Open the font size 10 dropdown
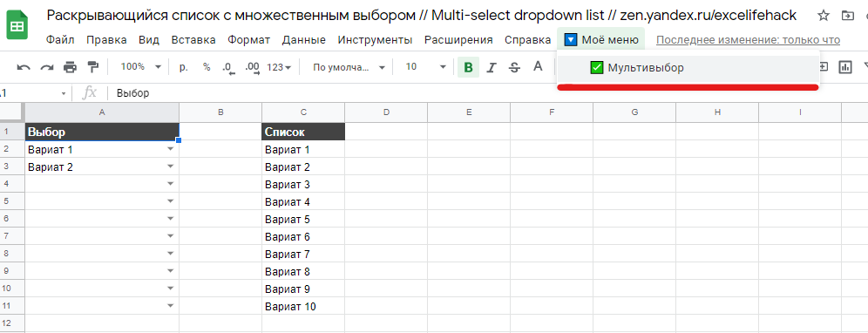The height and width of the screenshot is (333, 868). point(425,67)
